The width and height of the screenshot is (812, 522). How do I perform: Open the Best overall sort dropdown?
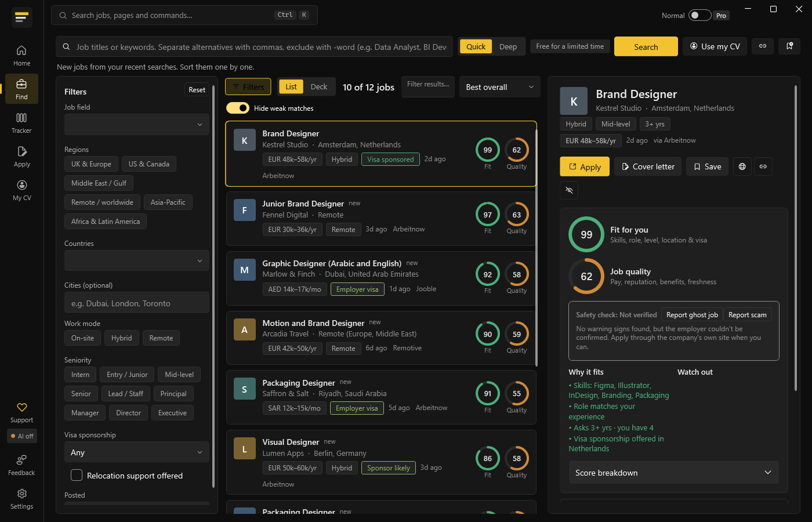point(500,87)
